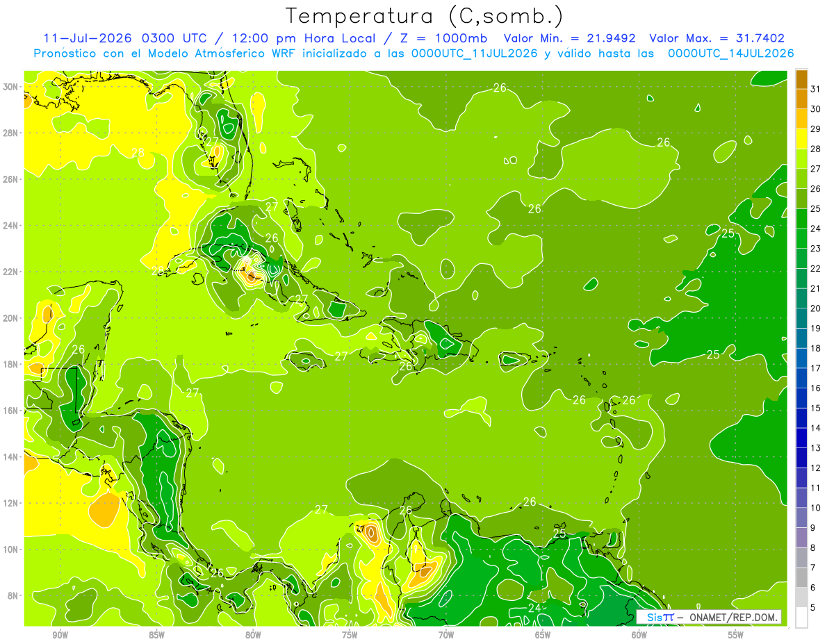Click the color bar scale value '8'

tap(813, 548)
